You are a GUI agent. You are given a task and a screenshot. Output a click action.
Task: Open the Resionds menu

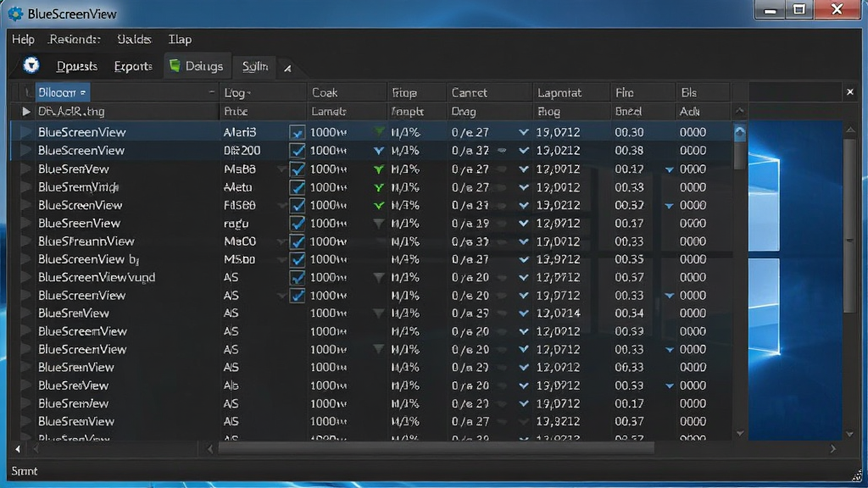[75, 39]
